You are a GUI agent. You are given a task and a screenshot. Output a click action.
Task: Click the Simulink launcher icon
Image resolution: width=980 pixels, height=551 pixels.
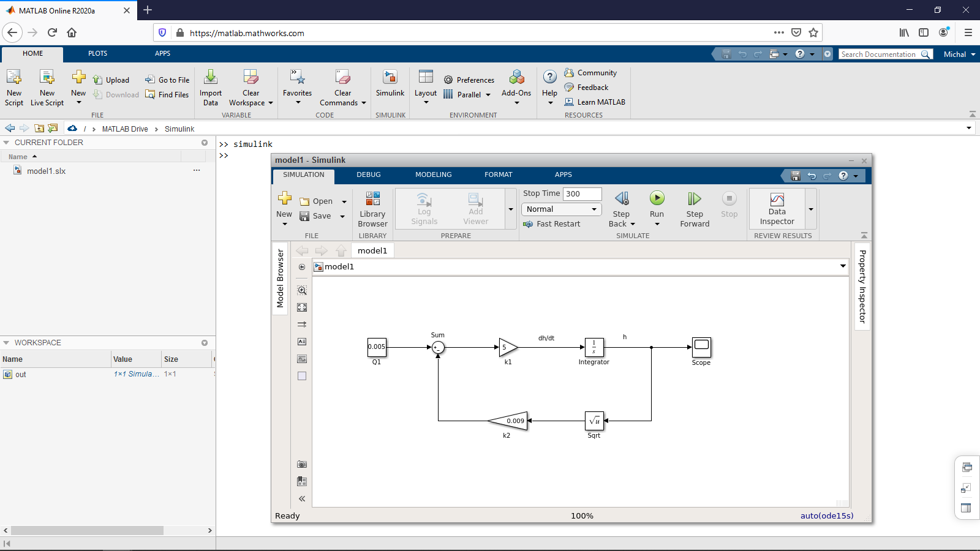390,77
